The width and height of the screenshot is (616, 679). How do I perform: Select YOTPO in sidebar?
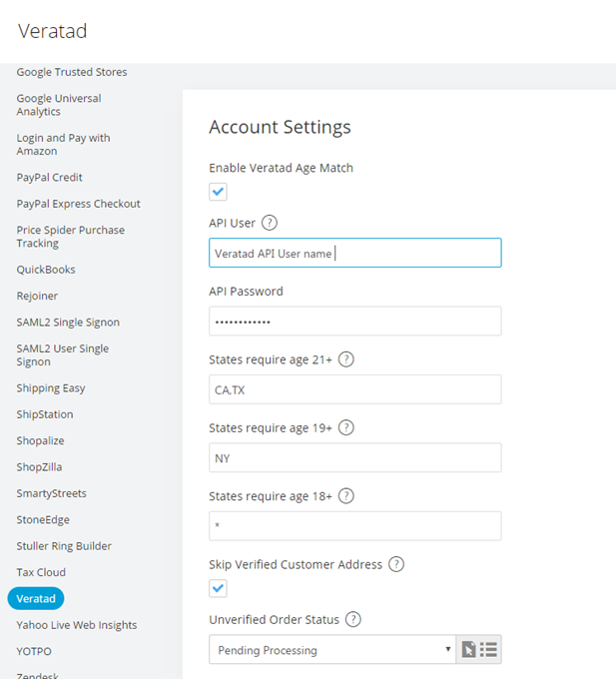click(x=34, y=651)
